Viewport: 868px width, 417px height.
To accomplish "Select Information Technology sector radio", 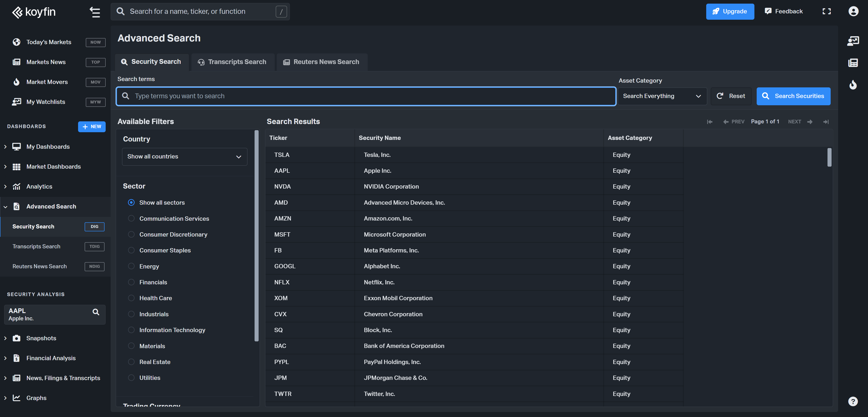I will coord(131,330).
